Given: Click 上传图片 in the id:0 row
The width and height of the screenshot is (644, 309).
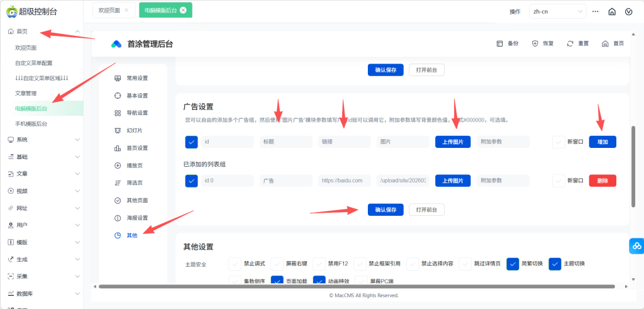Looking at the screenshot, I should [x=453, y=181].
